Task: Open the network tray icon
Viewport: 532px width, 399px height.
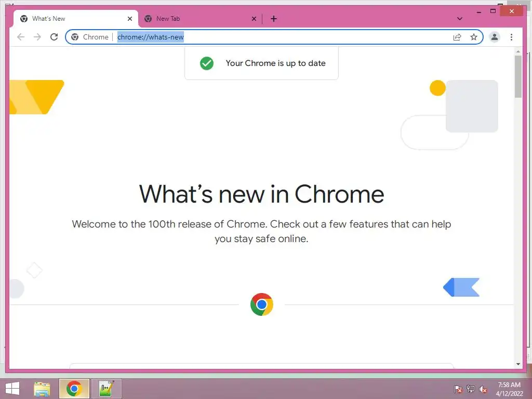Action: (471, 389)
